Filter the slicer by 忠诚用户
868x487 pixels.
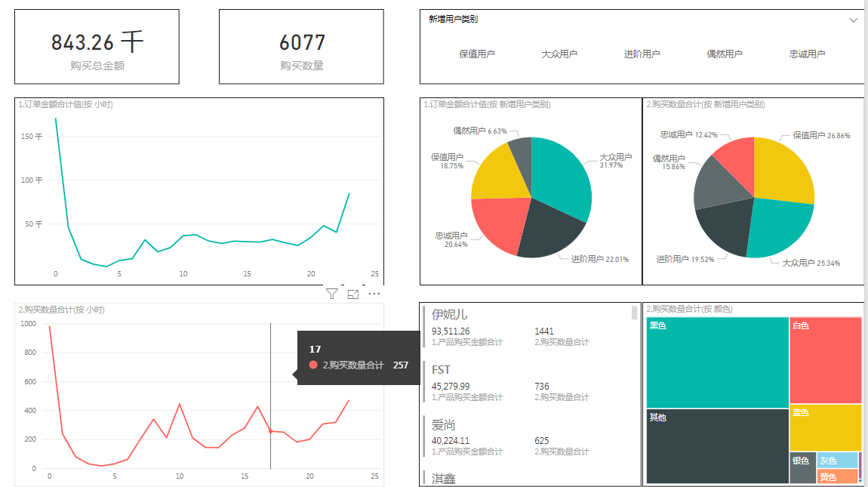[x=807, y=54]
